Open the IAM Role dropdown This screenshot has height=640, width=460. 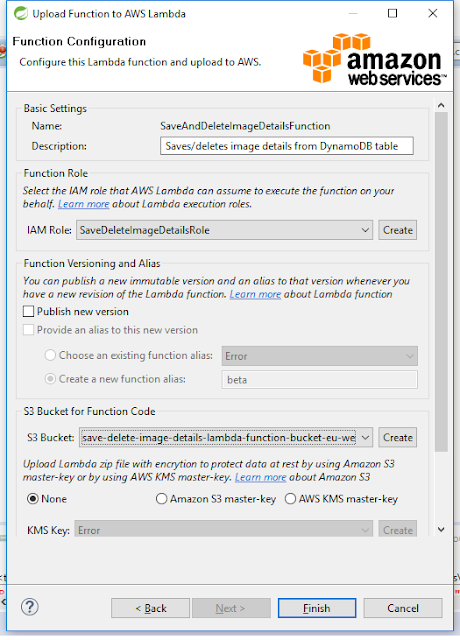click(224, 230)
